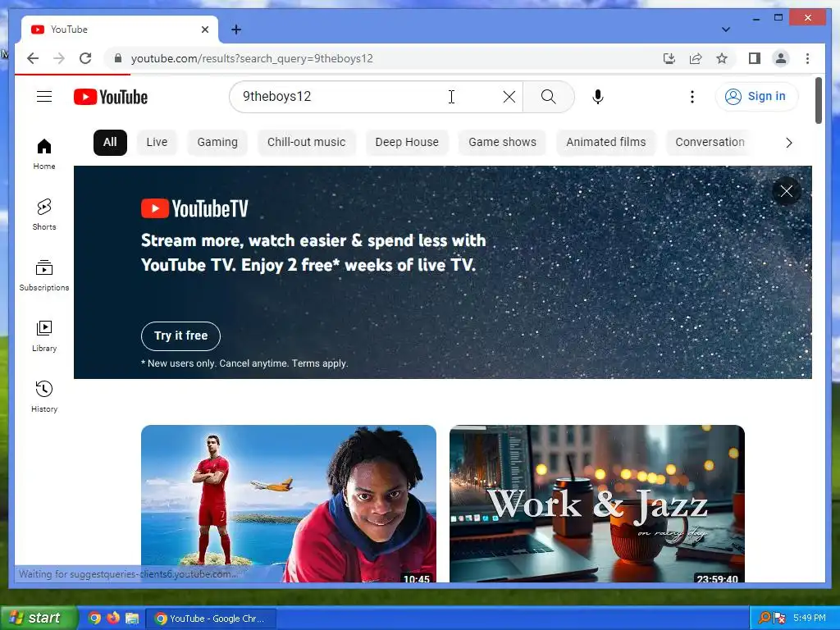Click the site lock icon
The width and height of the screenshot is (840, 630).
[x=118, y=58]
